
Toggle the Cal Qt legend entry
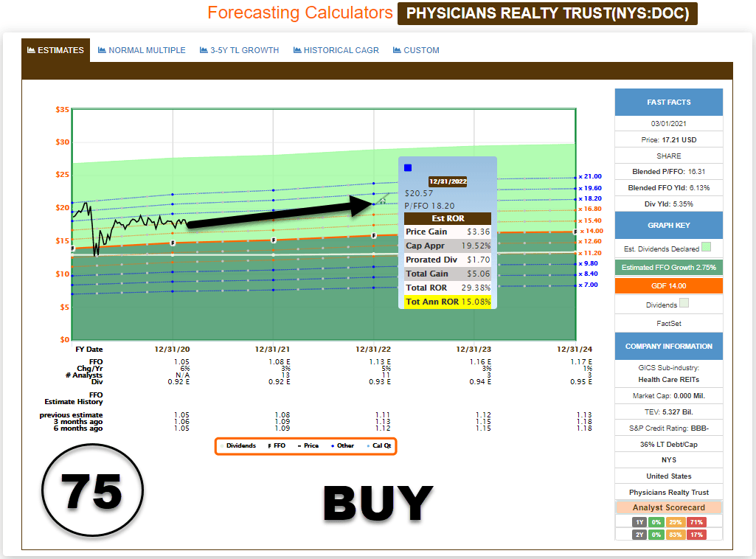379,445
